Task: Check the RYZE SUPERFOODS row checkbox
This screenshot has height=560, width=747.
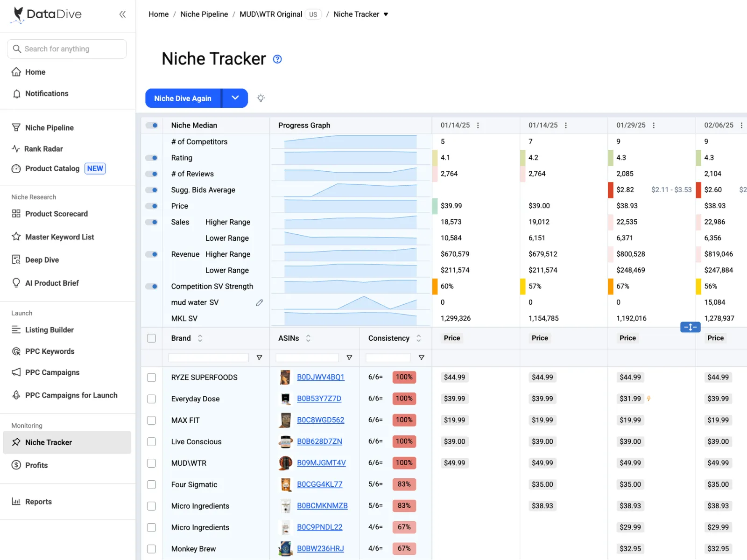Action: coord(151,377)
